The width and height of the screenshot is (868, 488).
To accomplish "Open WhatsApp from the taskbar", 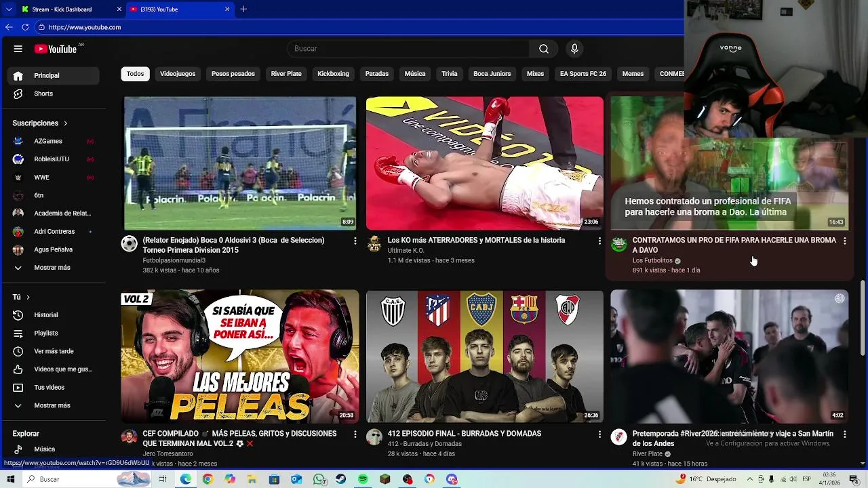I will [319, 479].
